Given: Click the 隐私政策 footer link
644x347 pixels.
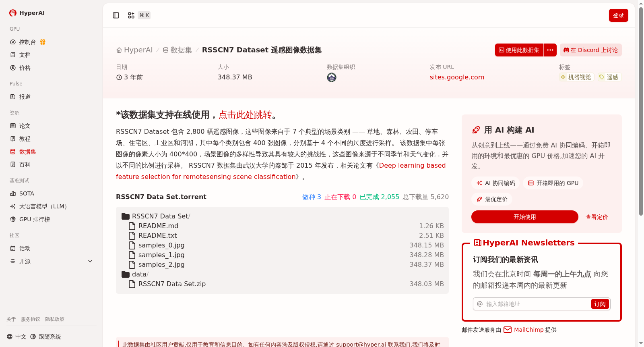Looking at the screenshot, I should [x=55, y=319].
